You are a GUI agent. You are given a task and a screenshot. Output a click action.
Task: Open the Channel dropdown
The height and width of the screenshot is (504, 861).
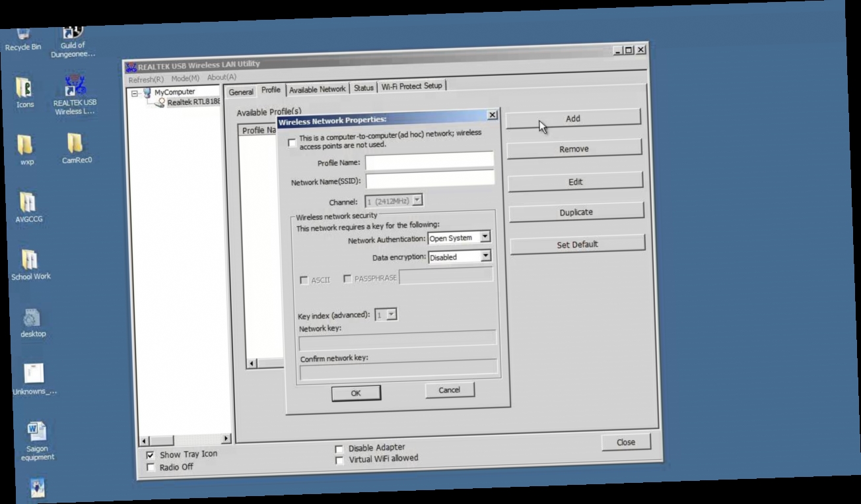[417, 200]
